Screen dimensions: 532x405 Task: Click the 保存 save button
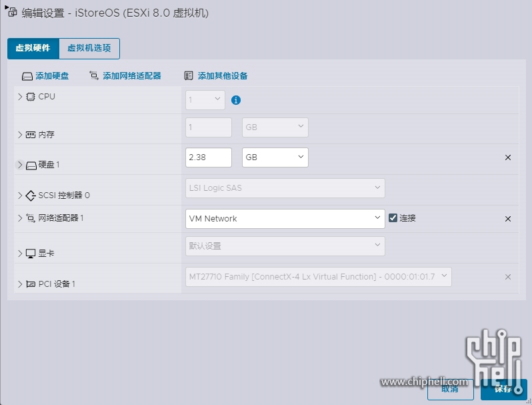click(x=503, y=390)
